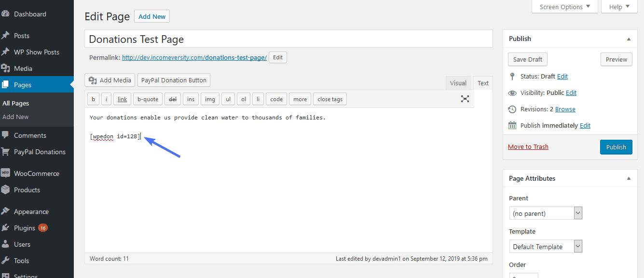Screen dimensions: 644x278
Task: Click the Pages icon in sidebar
Action: 6,85
